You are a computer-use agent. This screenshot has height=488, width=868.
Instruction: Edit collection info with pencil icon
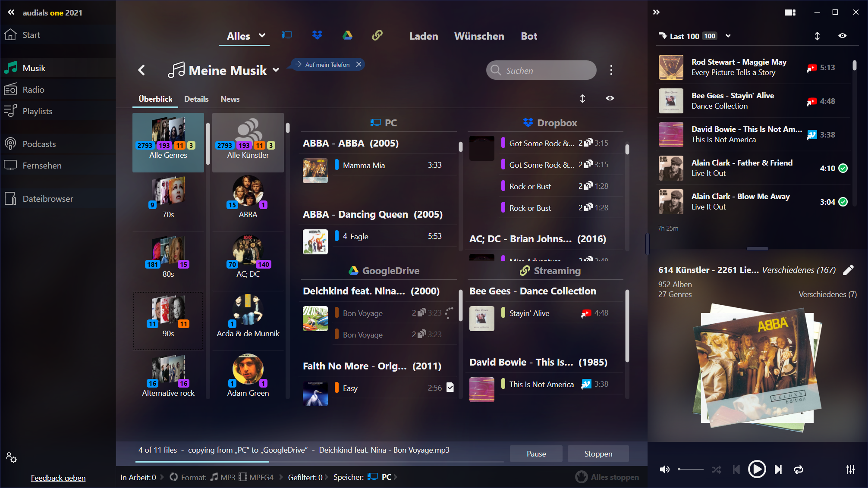click(x=849, y=270)
